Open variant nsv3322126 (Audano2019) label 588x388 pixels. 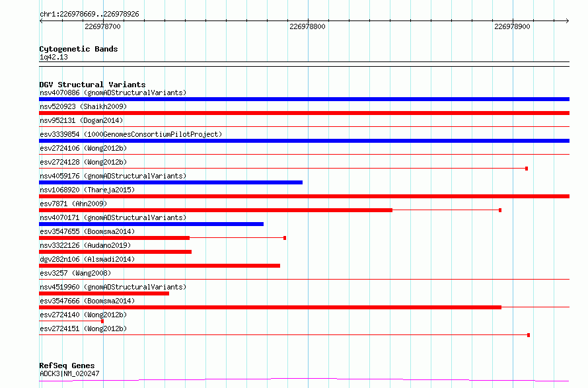tap(85, 245)
